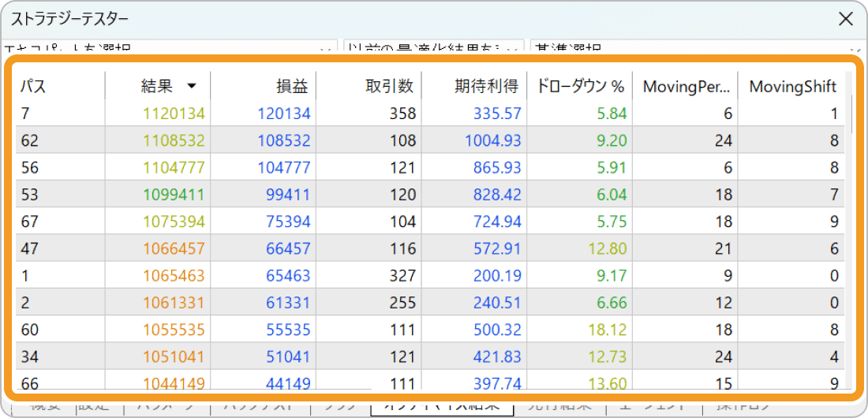
Task: Click profit cell 51041
Action: [288, 356]
